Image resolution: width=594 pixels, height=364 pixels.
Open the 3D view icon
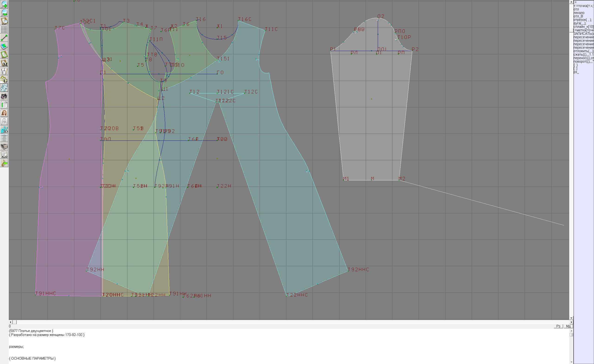click(x=4, y=130)
